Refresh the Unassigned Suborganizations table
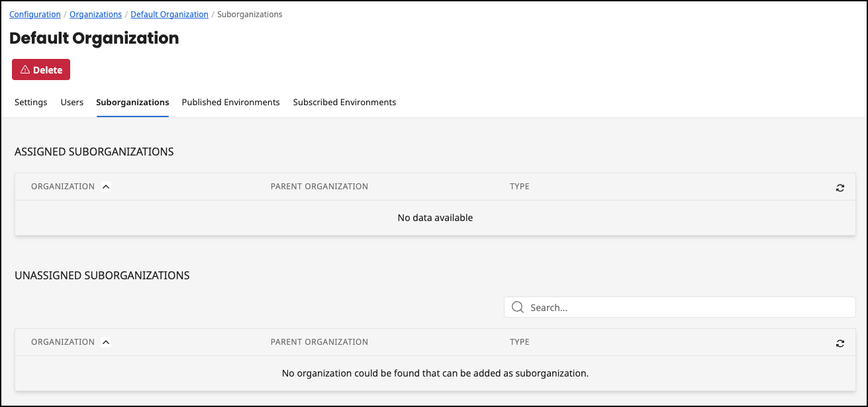Image resolution: width=868 pixels, height=407 pixels. click(840, 343)
